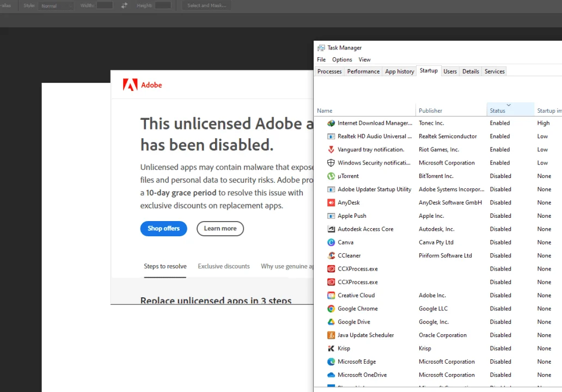Click the Canva icon
562x392 pixels.
click(x=331, y=242)
